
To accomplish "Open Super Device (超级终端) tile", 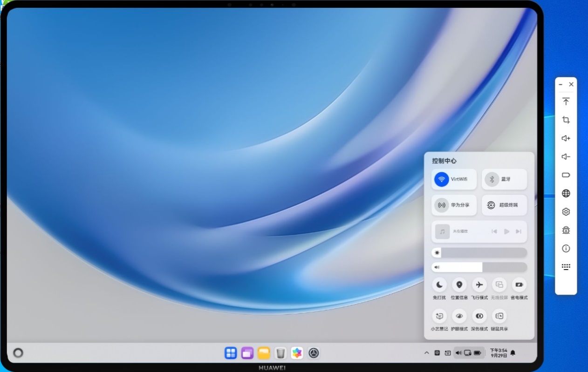I will [x=504, y=205].
